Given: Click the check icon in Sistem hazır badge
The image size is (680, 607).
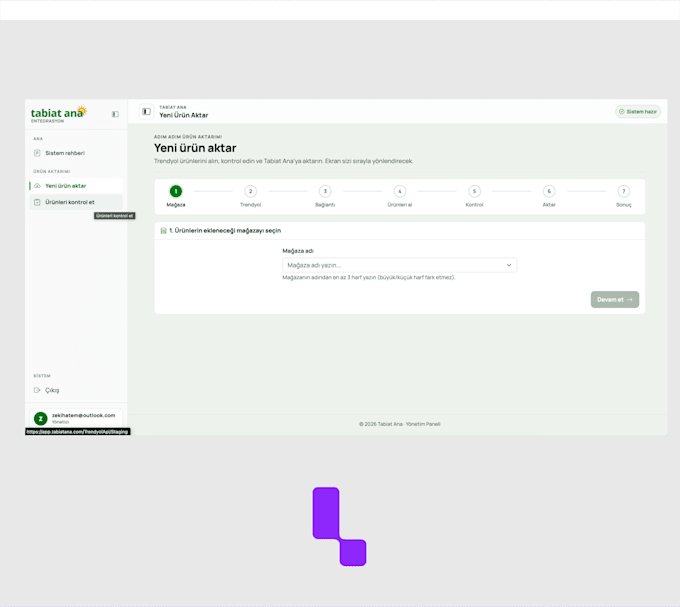Looking at the screenshot, I should (x=621, y=112).
